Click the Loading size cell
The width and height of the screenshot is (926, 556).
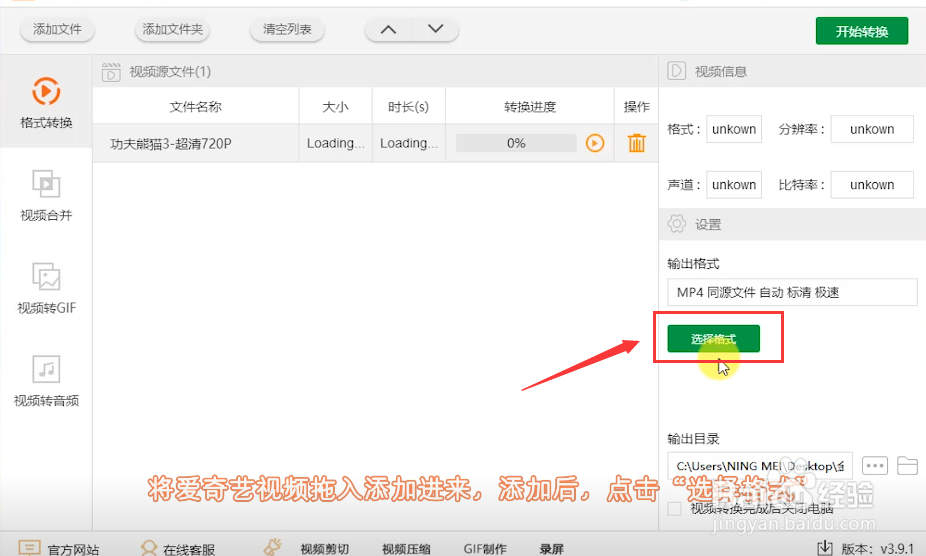coord(335,143)
